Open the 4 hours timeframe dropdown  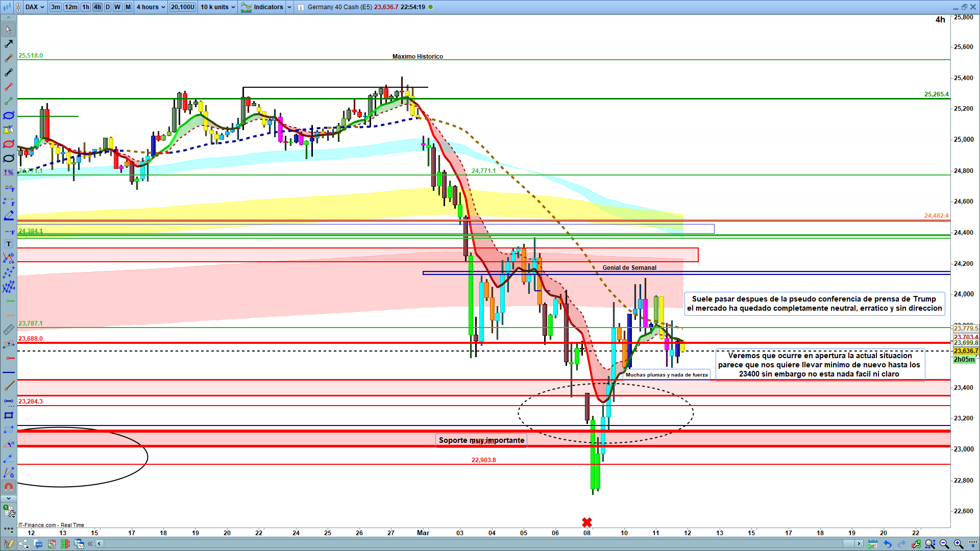point(151,7)
